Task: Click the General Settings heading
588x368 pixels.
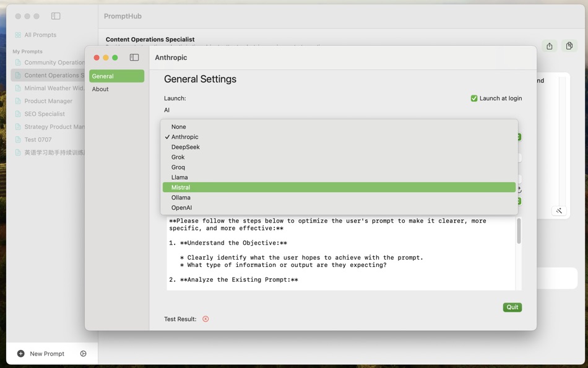Action: (201, 79)
